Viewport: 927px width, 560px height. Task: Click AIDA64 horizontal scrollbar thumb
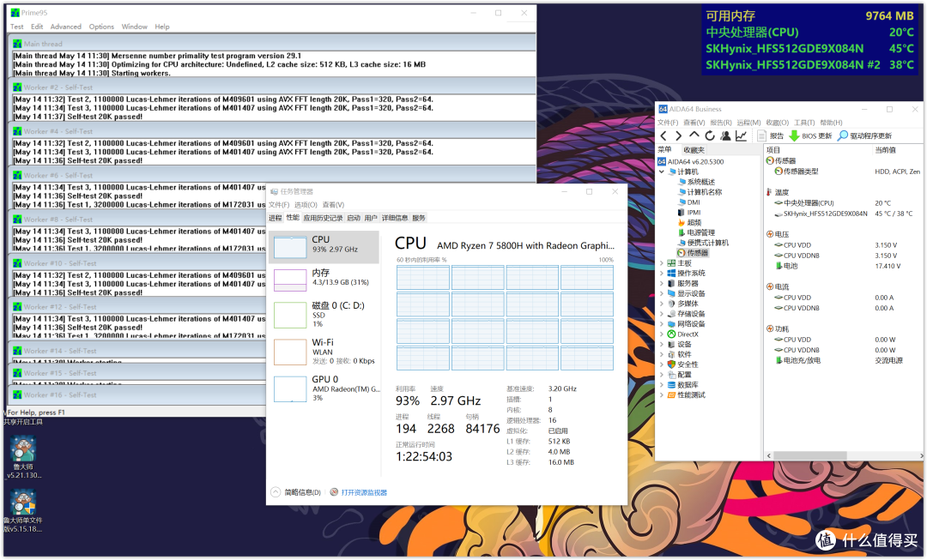pos(809,455)
